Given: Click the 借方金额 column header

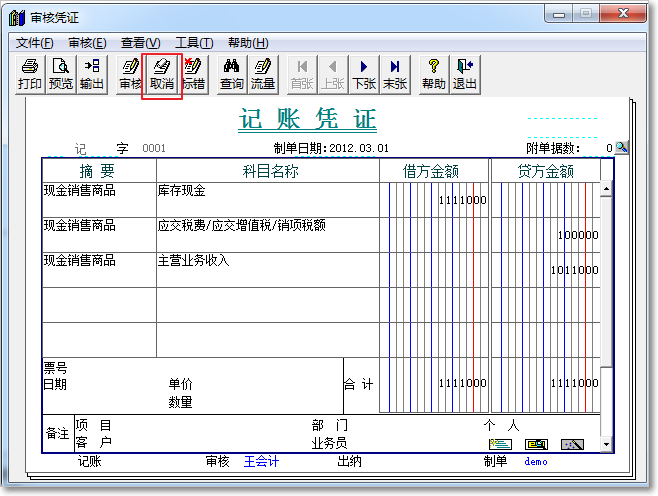Looking at the screenshot, I should (x=434, y=171).
